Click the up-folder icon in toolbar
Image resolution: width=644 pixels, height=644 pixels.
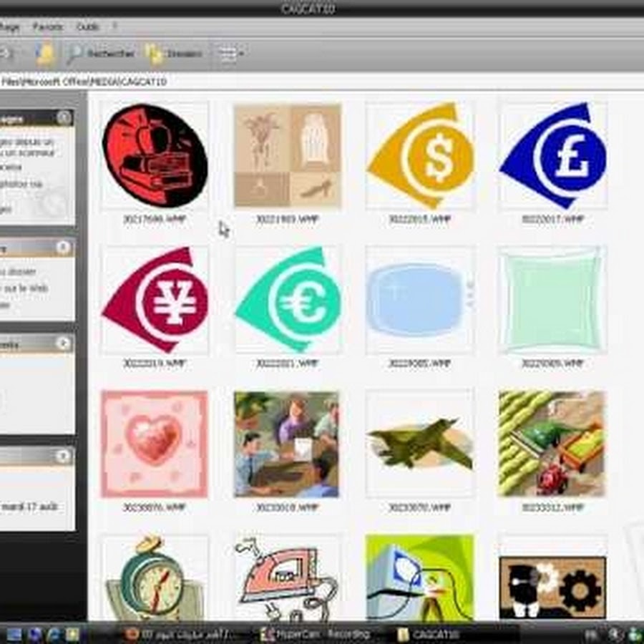(46, 54)
